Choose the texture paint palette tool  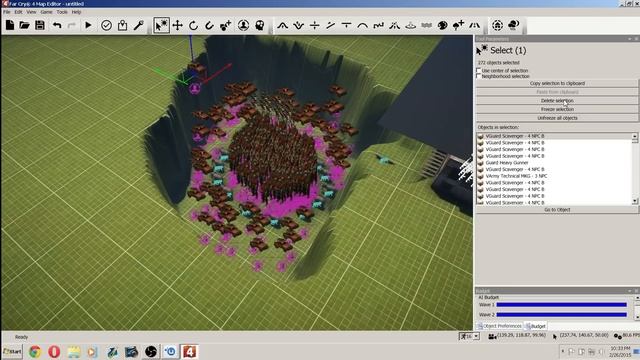(442, 25)
